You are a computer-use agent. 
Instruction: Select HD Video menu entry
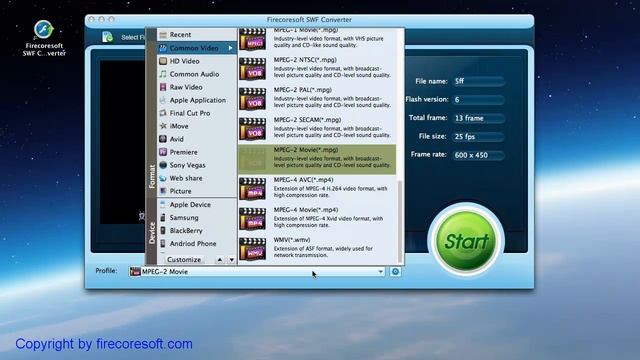pyautogui.click(x=197, y=61)
